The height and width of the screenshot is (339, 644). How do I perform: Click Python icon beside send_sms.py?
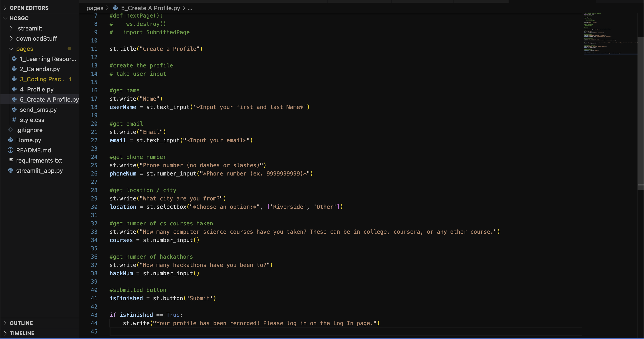tap(14, 109)
